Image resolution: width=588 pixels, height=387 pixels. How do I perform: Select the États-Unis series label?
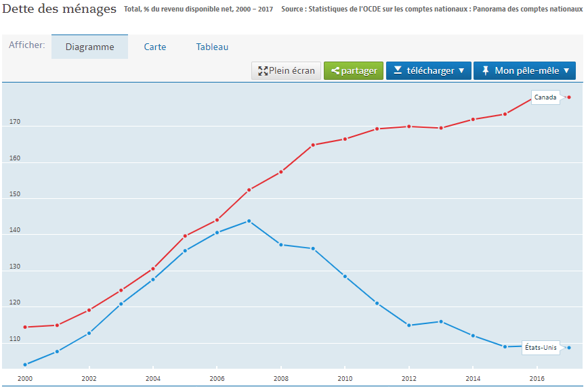click(x=541, y=348)
